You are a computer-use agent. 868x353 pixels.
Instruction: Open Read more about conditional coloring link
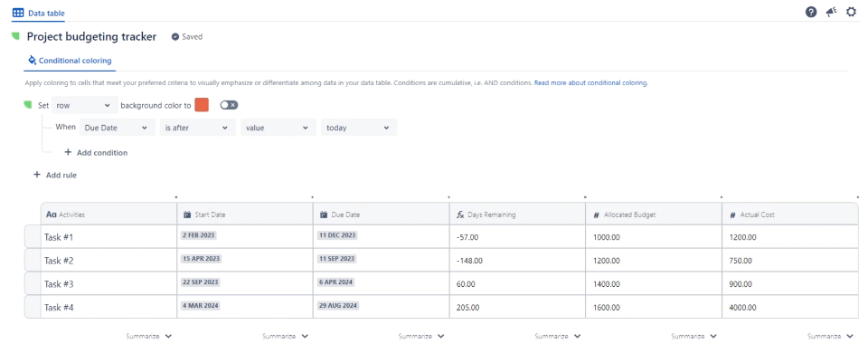click(x=590, y=82)
